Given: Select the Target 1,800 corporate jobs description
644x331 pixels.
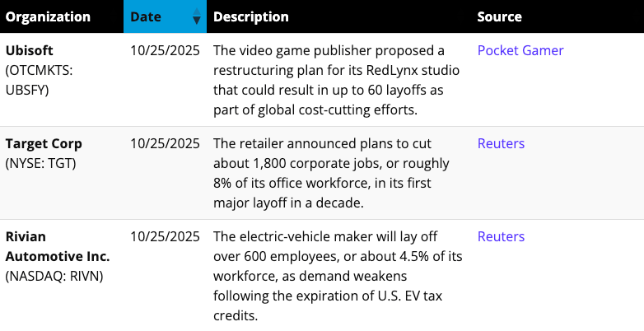Looking at the screenshot, I should (336, 173).
